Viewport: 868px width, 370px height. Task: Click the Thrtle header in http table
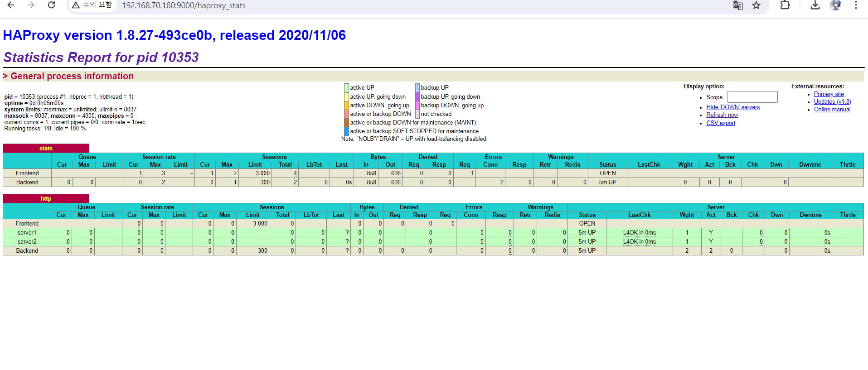click(x=848, y=215)
